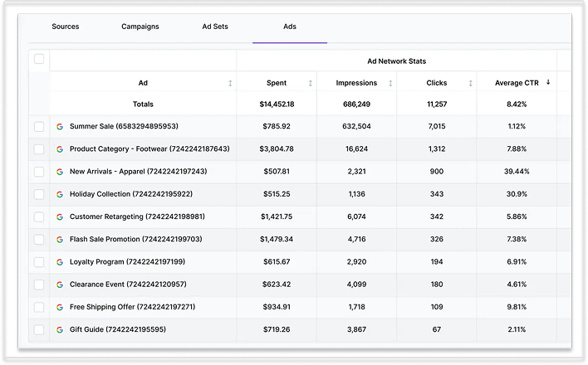Toggle Average CTR descending sort arrow

tap(548, 82)
